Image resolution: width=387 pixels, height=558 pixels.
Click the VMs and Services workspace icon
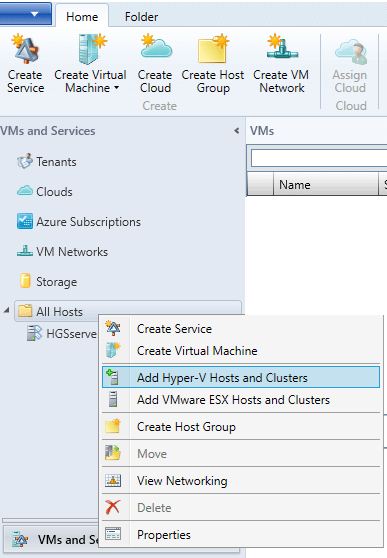coord(20,539)
